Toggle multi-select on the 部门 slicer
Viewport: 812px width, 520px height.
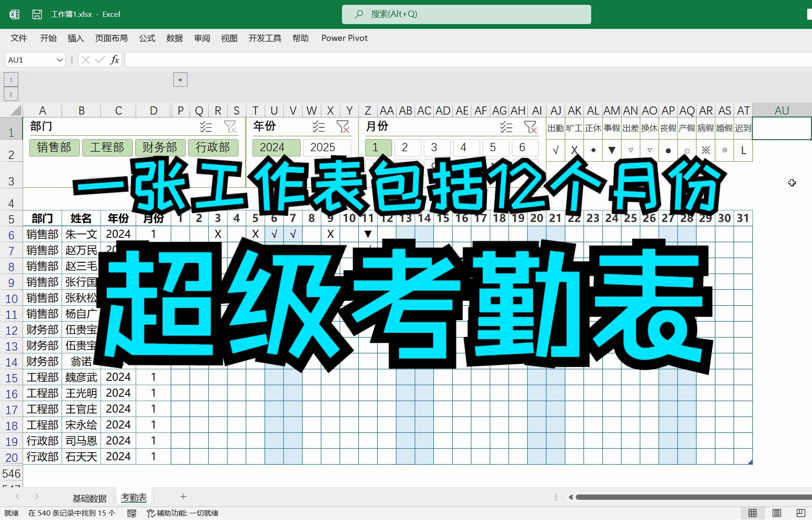coord(206,127)
